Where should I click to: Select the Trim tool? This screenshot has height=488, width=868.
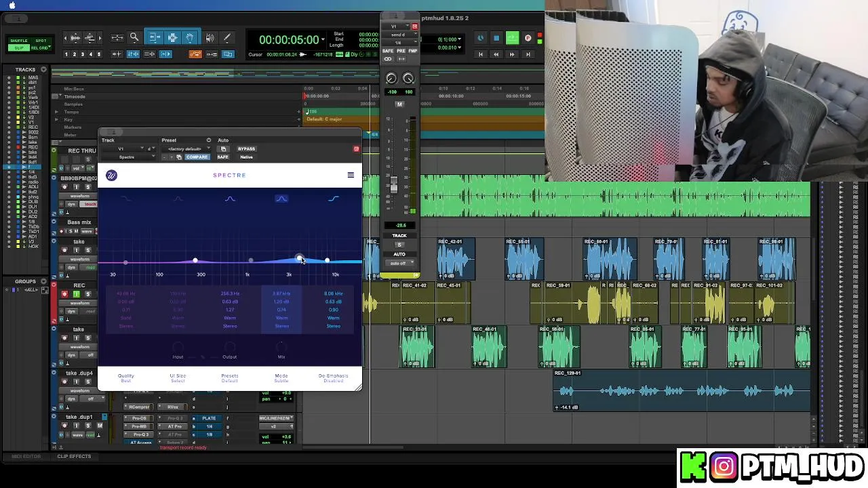(x=155, y=38)
